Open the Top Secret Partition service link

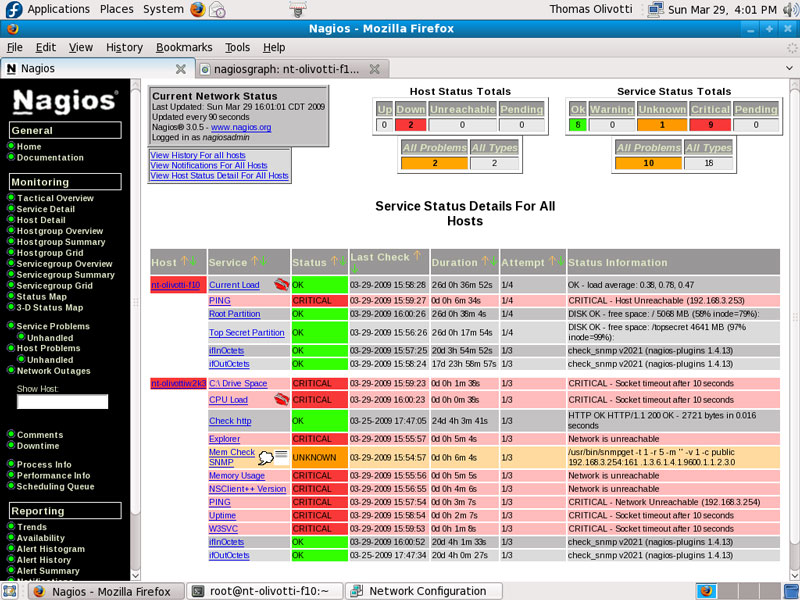pyautogui.click(x=246, y=332)
